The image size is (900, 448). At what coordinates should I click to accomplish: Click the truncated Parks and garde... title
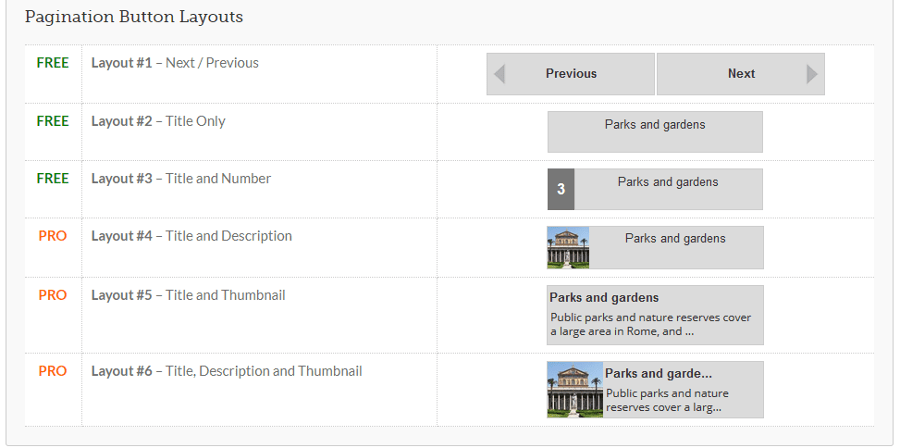658,373
